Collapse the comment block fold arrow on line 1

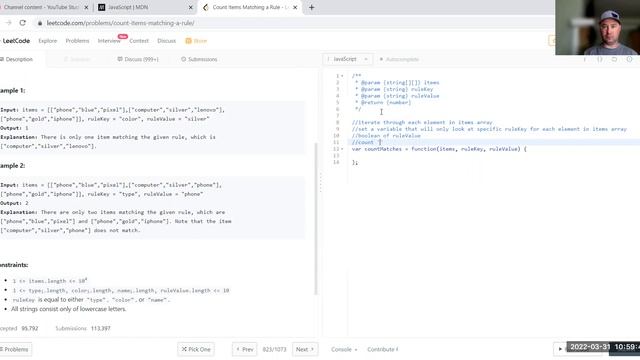tap(342, 76)
